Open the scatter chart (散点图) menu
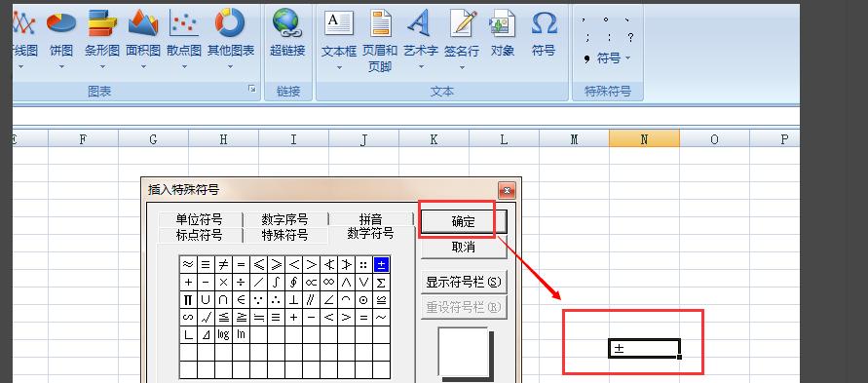The image size is (868, 383). [184, 39]
